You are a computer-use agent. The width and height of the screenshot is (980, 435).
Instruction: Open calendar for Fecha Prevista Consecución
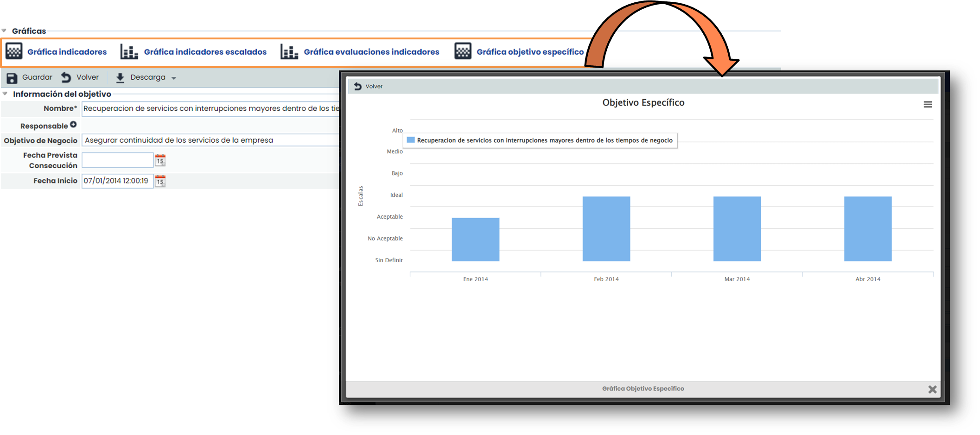pos(160,160)
